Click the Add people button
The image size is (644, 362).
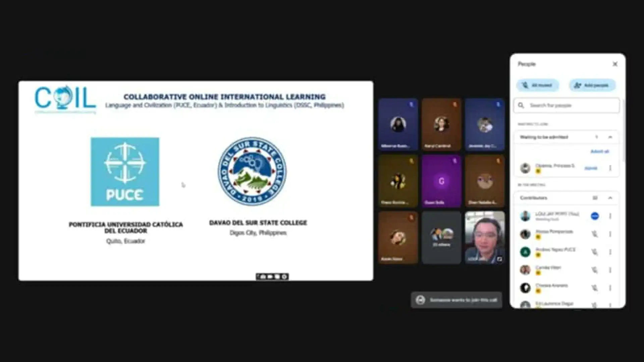tap(592, 85)
